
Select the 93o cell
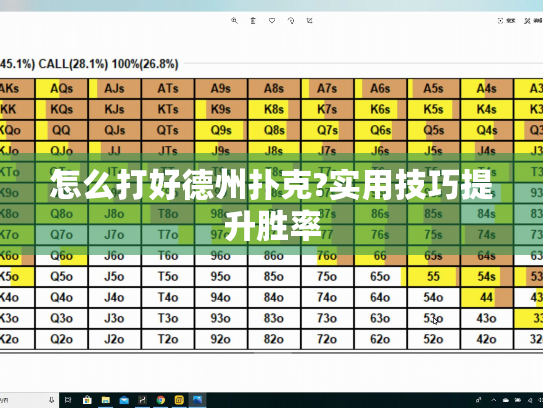[x=221, y=318]
